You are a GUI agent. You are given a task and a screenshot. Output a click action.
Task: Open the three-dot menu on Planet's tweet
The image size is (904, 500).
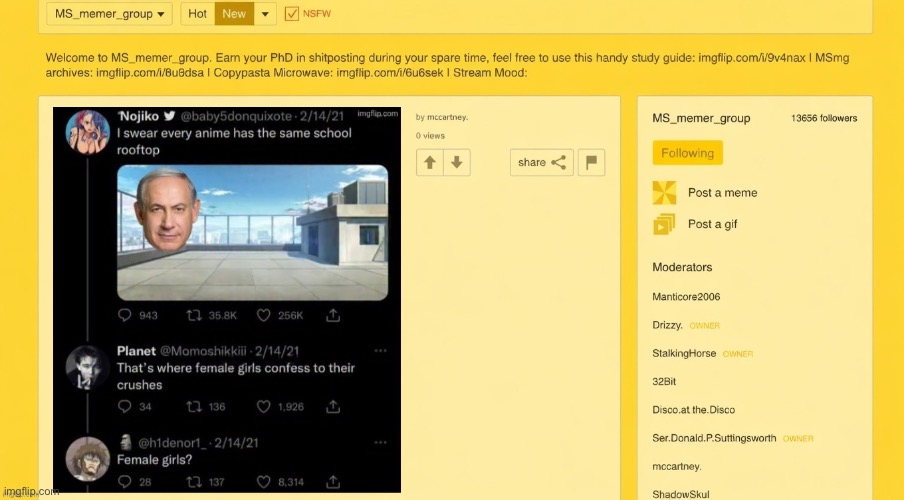click(x=380, y=352)
